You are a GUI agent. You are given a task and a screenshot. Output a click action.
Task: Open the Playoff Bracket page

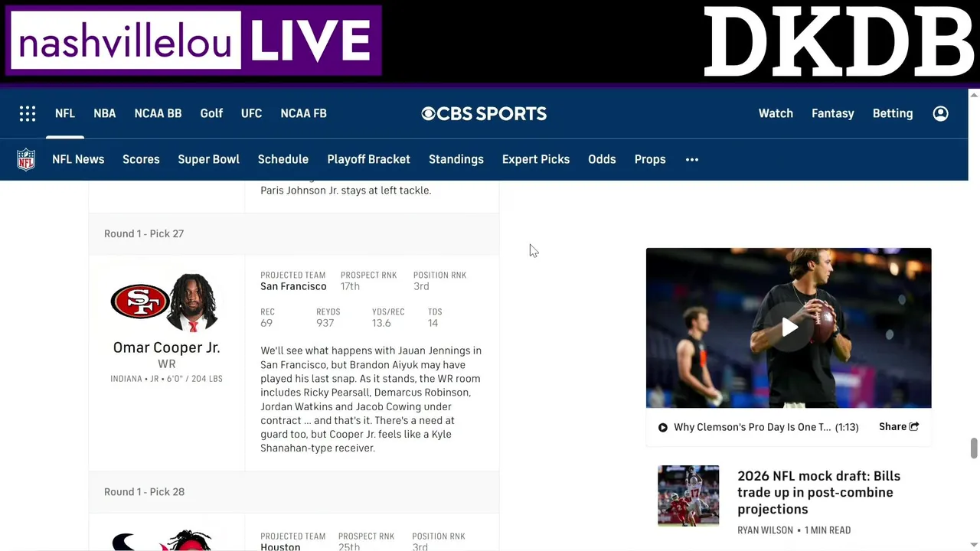pyautogui.click(x=369, y=159)
